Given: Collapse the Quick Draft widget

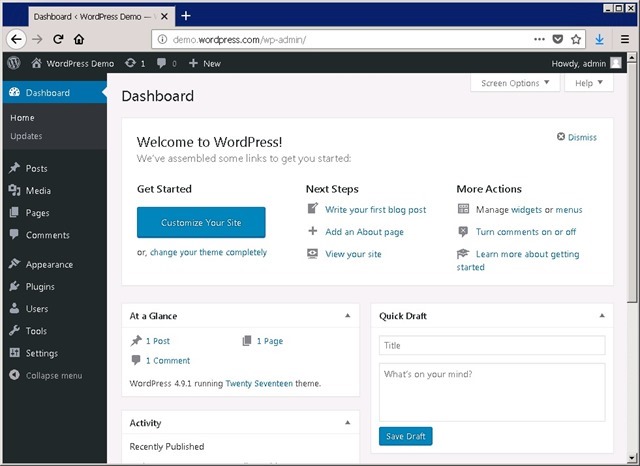Looking at the screenshot, I should coord(602,315).
